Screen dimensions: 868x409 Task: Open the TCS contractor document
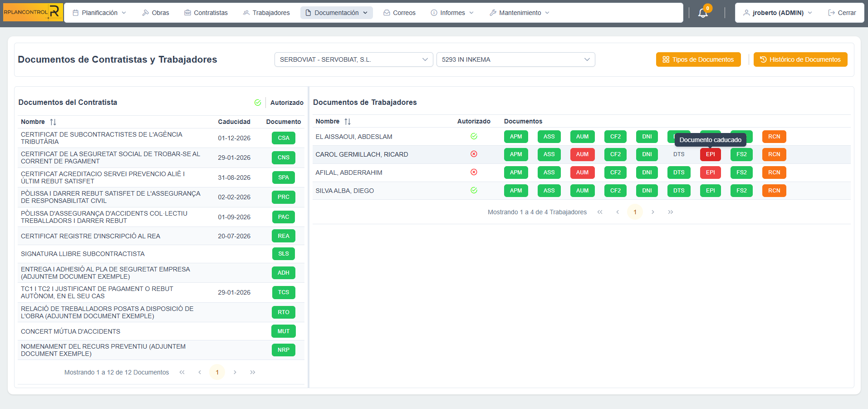tap(283, 292)
